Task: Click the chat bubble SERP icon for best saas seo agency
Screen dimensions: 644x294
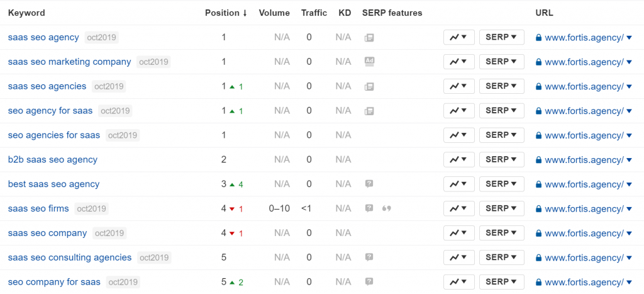Action: [x=369, y=184]
